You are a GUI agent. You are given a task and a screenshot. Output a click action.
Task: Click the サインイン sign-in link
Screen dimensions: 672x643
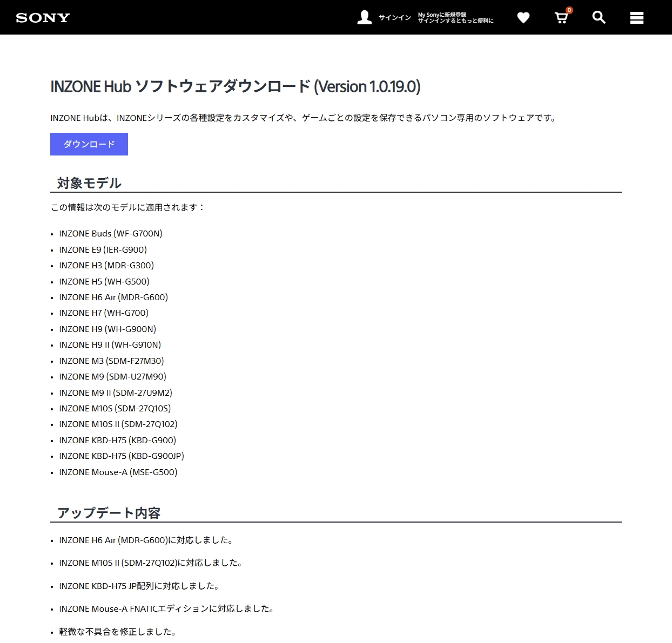pos(394,18)
